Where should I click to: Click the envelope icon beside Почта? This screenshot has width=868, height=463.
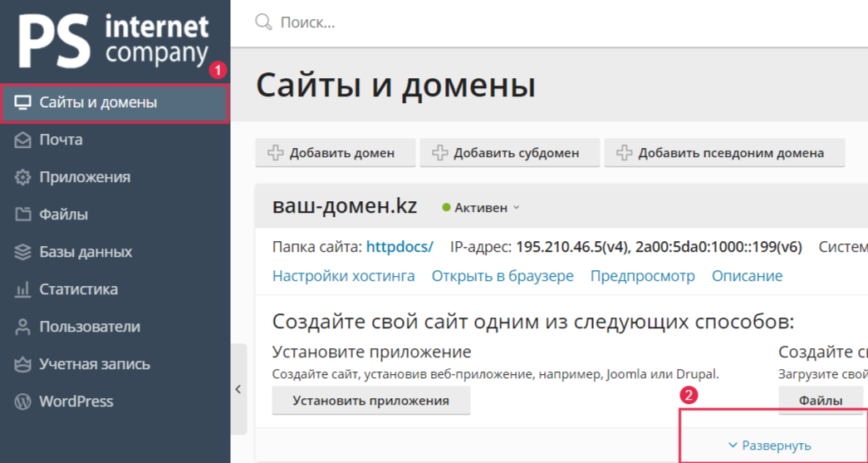(22, 140)
